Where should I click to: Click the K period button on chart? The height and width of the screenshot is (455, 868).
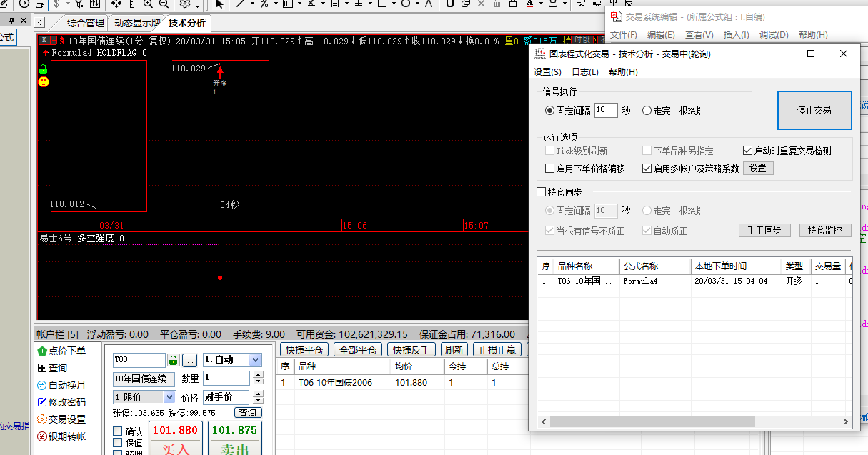point(44,41)
